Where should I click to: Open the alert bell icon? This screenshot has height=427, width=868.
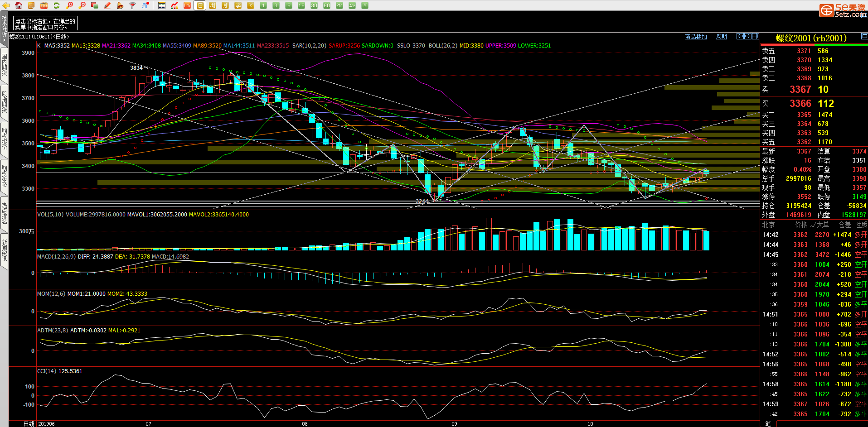[120, 5]
